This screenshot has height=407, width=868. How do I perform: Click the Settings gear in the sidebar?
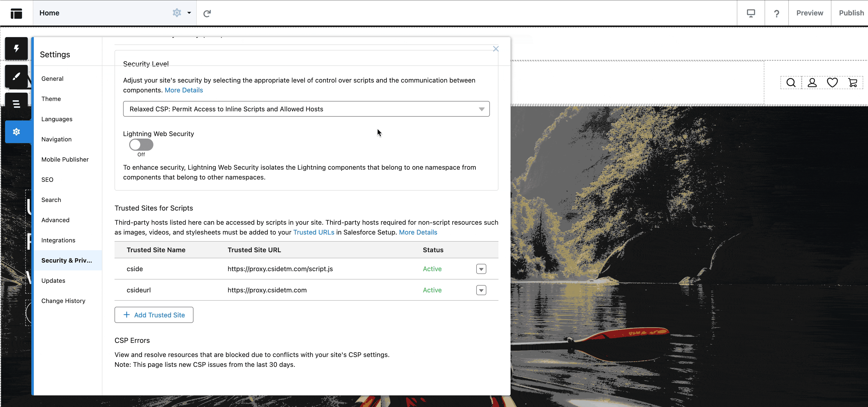click(x=16, y=132)
